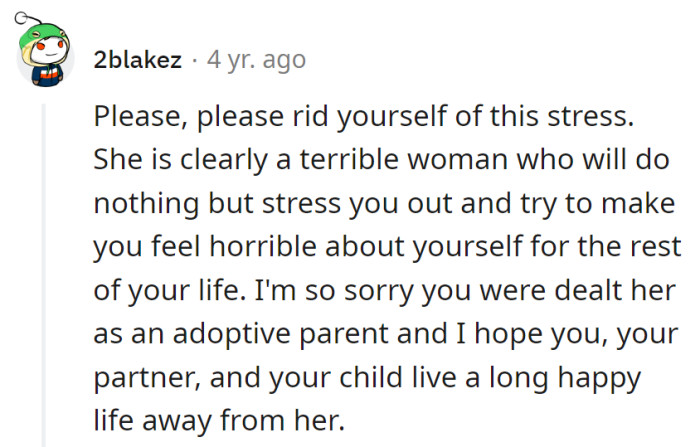This screenshot has height=447, width=700.
Task: Click the "4 yr. ago" timestamp
Action: pos(255,61)
